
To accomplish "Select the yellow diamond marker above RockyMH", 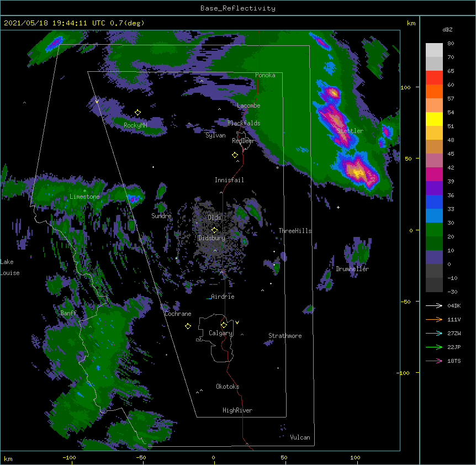I will (x=138, y=113).
